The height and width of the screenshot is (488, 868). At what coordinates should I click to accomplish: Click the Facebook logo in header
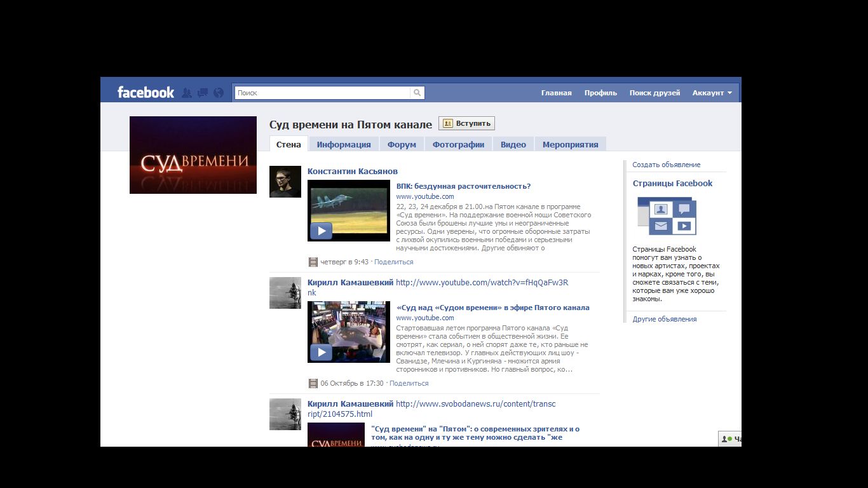pyautogui.click(x=146, y=93)
